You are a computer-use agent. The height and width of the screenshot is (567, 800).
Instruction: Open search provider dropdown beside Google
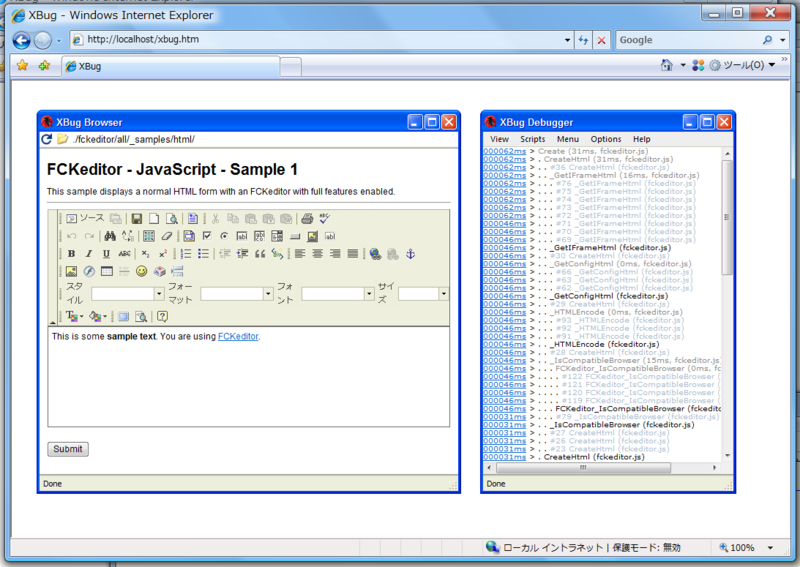coord(783,40)
